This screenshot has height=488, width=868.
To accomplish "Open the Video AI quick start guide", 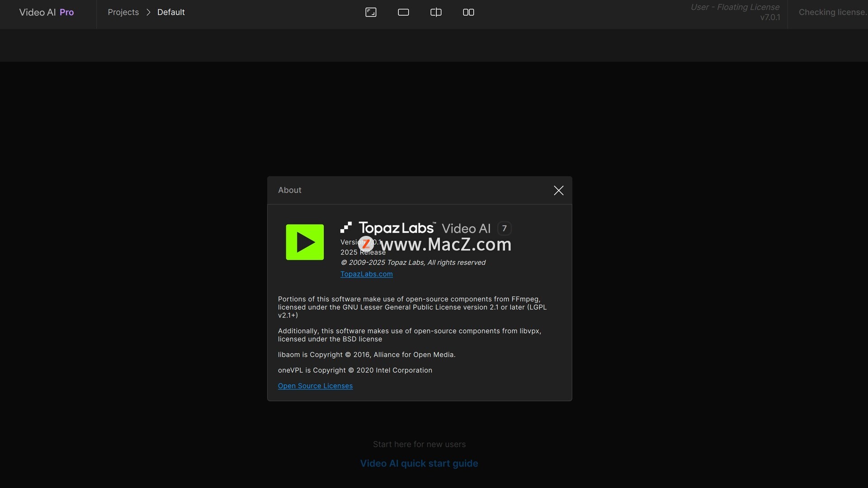I will [419, 464].
